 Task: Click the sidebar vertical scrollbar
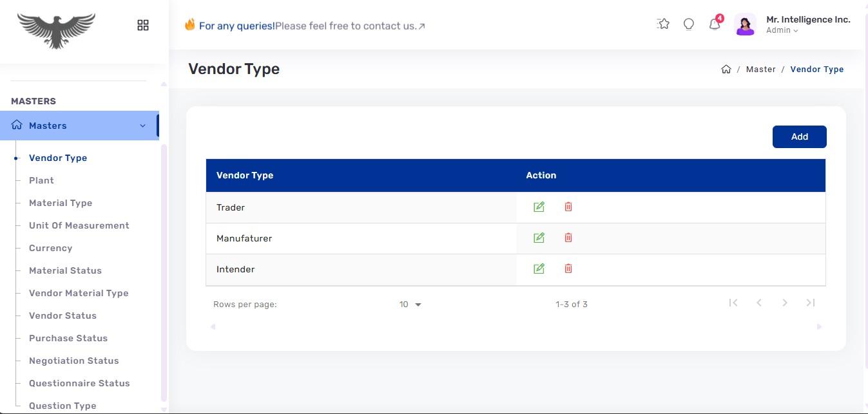[164, 273]
